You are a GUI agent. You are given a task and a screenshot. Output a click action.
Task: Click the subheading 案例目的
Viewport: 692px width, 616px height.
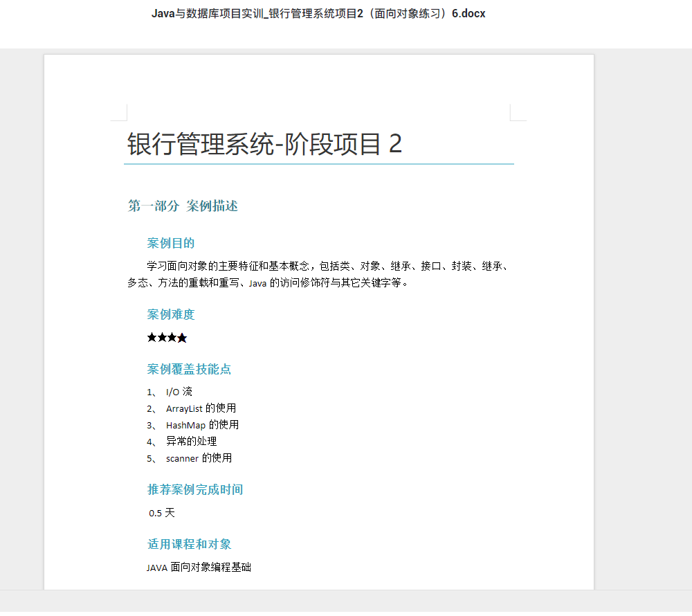pyautogui.click(x=171, y=243)
